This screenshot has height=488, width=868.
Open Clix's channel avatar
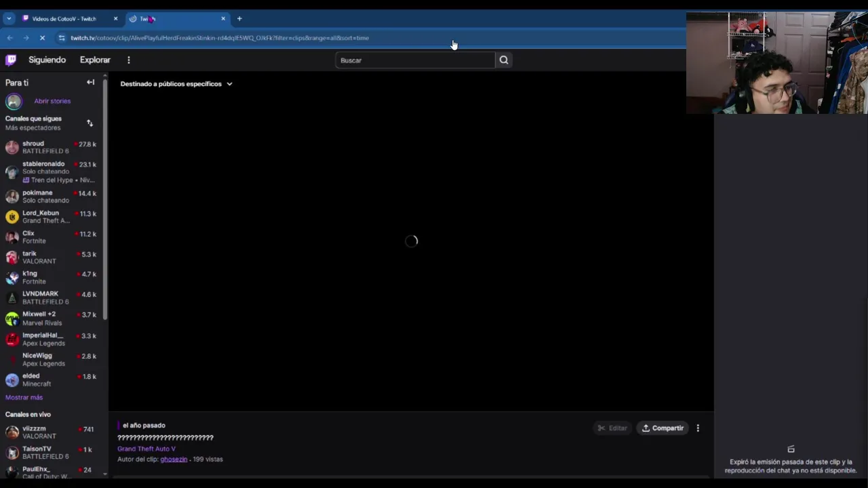12,237
